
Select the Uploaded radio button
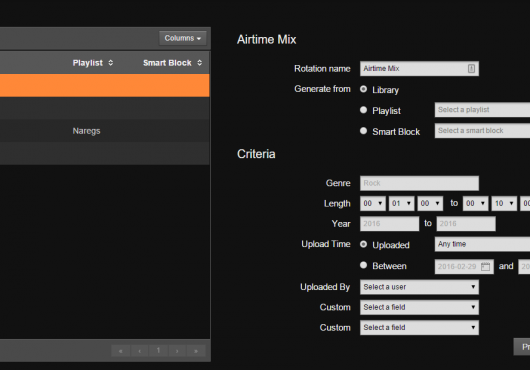[363, 244]
